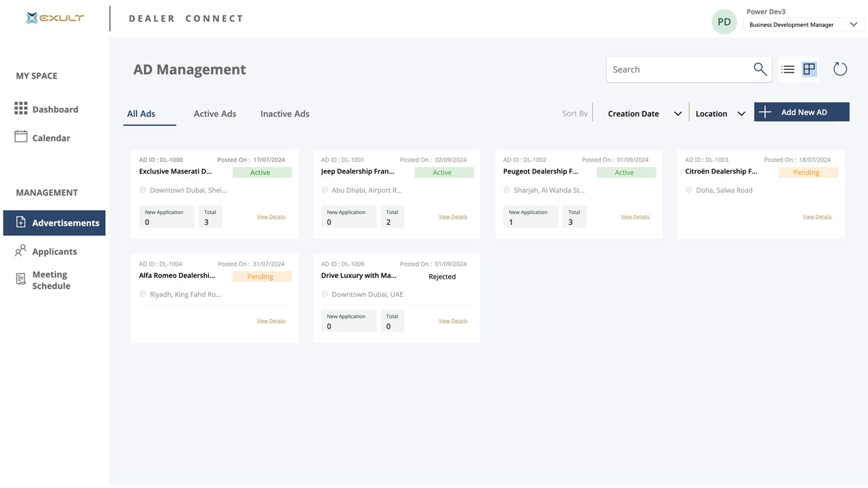Switch to the Inactive Ads tab

point(285,114)
